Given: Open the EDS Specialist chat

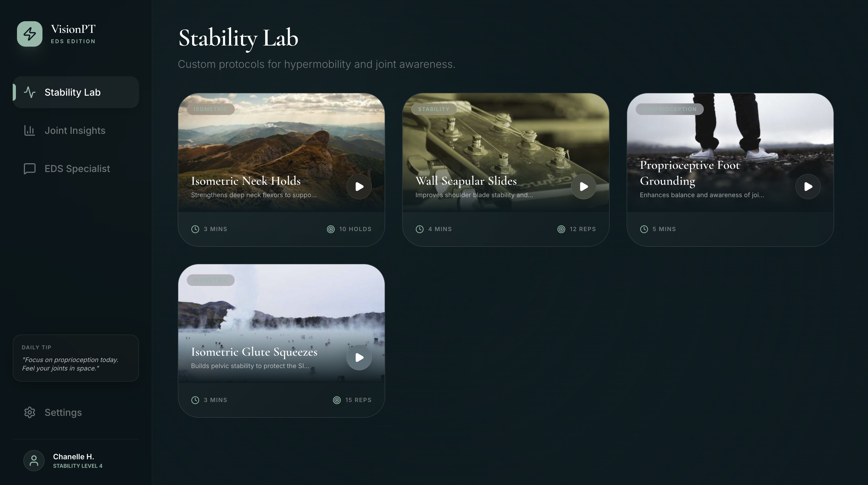Looking at the screenshot, I should click(x=76, y=168).
